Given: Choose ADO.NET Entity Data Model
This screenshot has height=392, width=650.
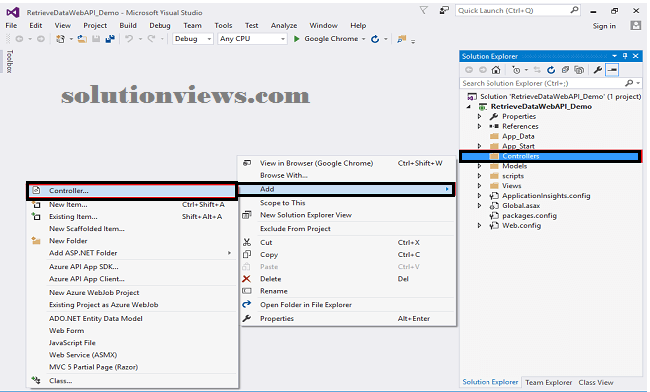Looking at the screenshot, I should click(133, 319).
